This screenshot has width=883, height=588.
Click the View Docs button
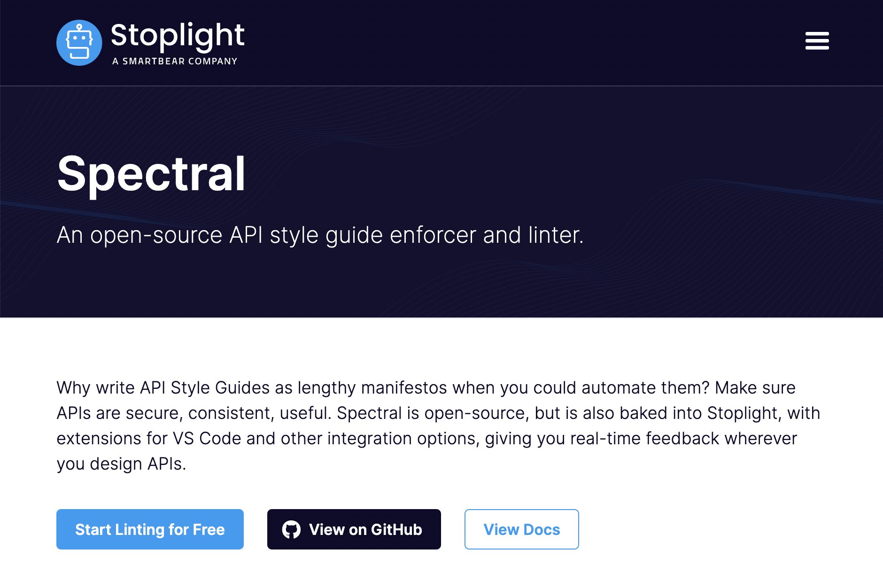521,529
